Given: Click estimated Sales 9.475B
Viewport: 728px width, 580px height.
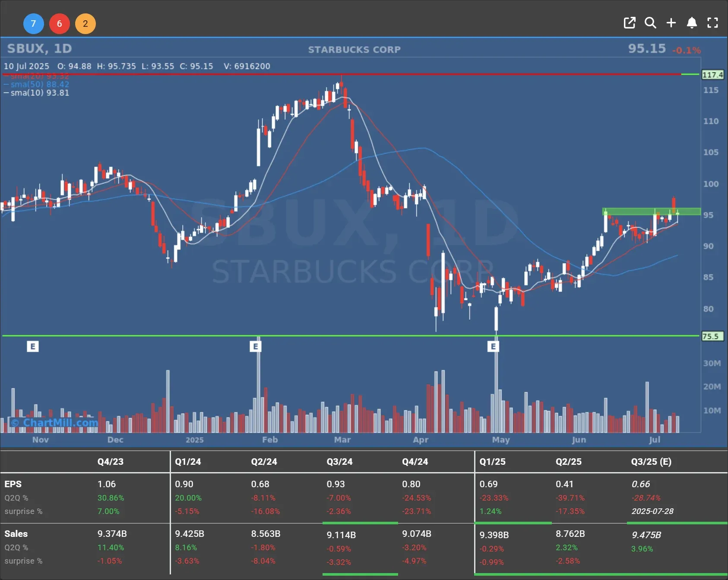Looking at the screenshot, I should coord(646,535).
